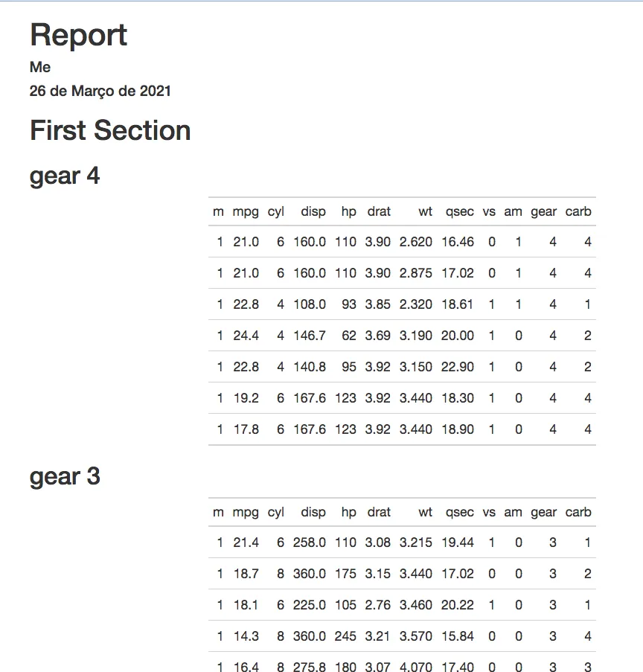Click the date 26 de Março de 2021
The image size is (643, 672).
click(x=100, y=91)
